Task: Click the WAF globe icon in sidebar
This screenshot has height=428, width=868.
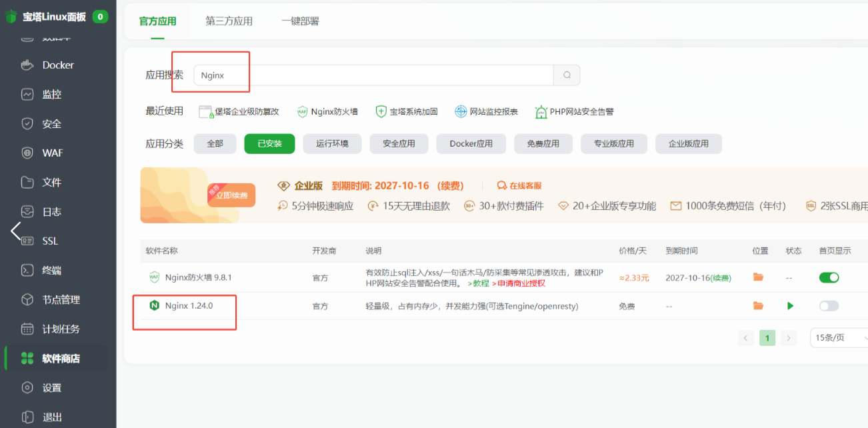Action: tap(27, 153)
